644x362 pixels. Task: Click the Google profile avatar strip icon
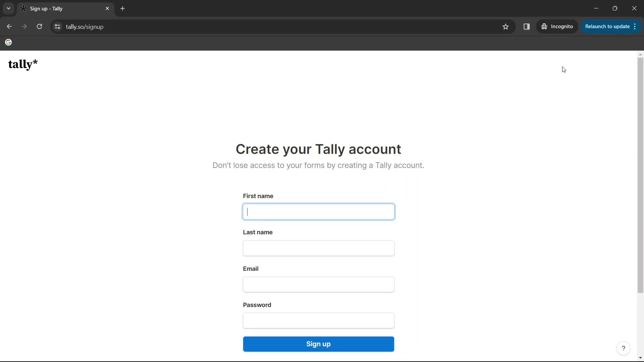pyautogui.click(x=8, y=42)
